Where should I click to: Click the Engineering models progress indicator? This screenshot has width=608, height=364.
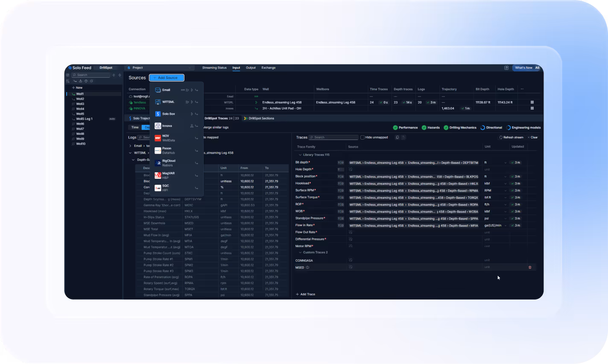pos(523,128)
